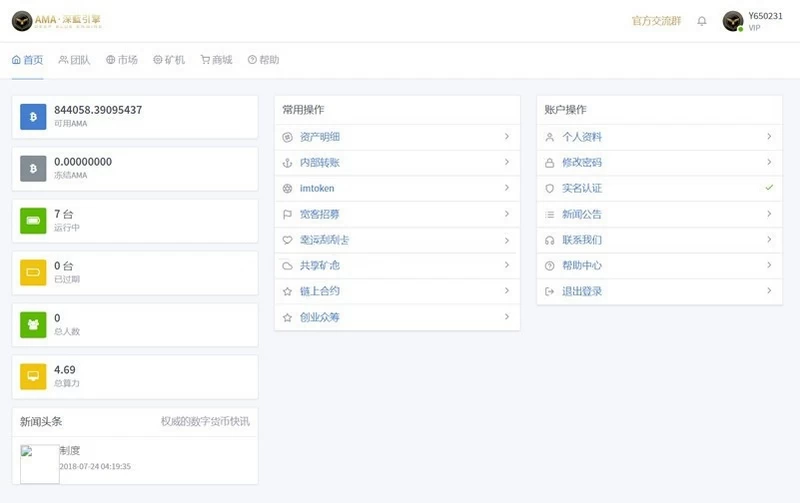Click the 退出登录 logout link
Screen dimensions: 800x503
point(582,291)
